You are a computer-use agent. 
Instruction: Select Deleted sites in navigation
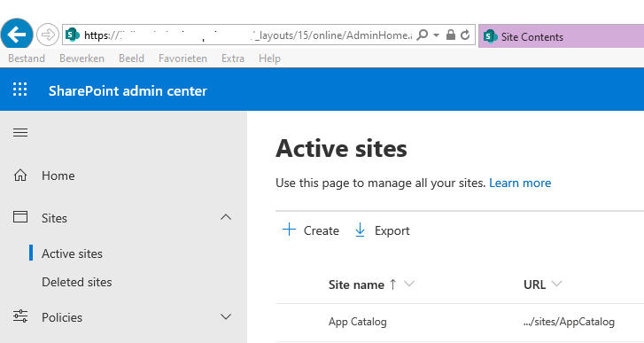(77, 282)
